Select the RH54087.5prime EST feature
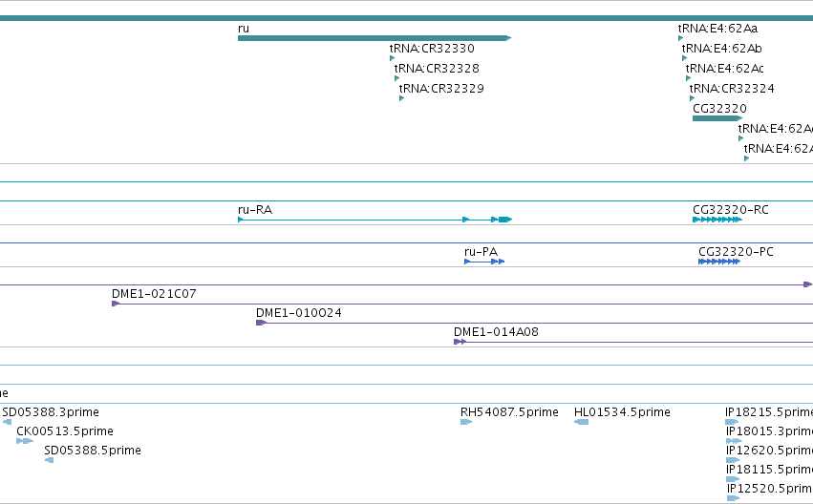This screenshot has width=813, height=504. (466, 422)
